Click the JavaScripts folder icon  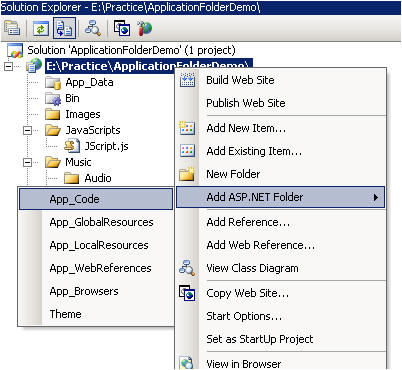point(53,130)
